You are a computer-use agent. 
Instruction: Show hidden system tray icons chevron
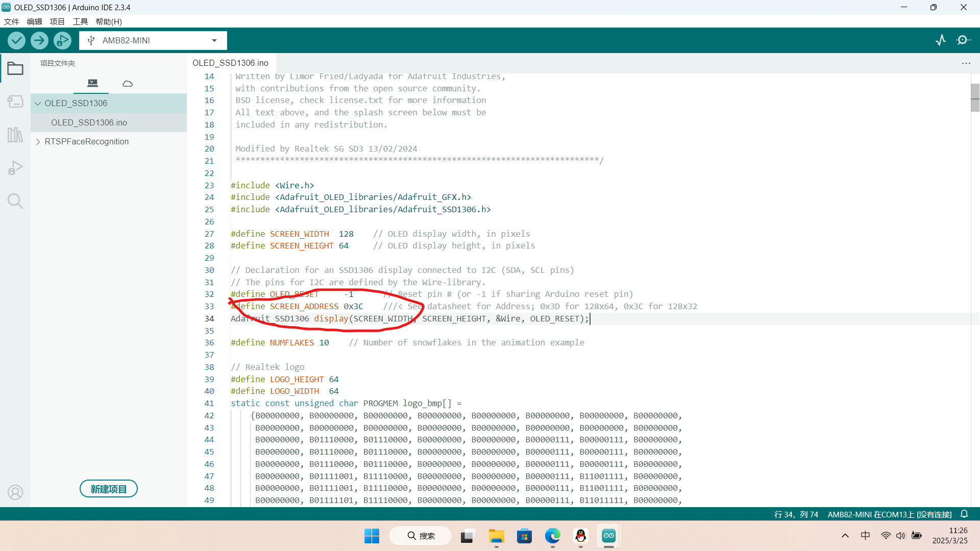tap(845, 535)
